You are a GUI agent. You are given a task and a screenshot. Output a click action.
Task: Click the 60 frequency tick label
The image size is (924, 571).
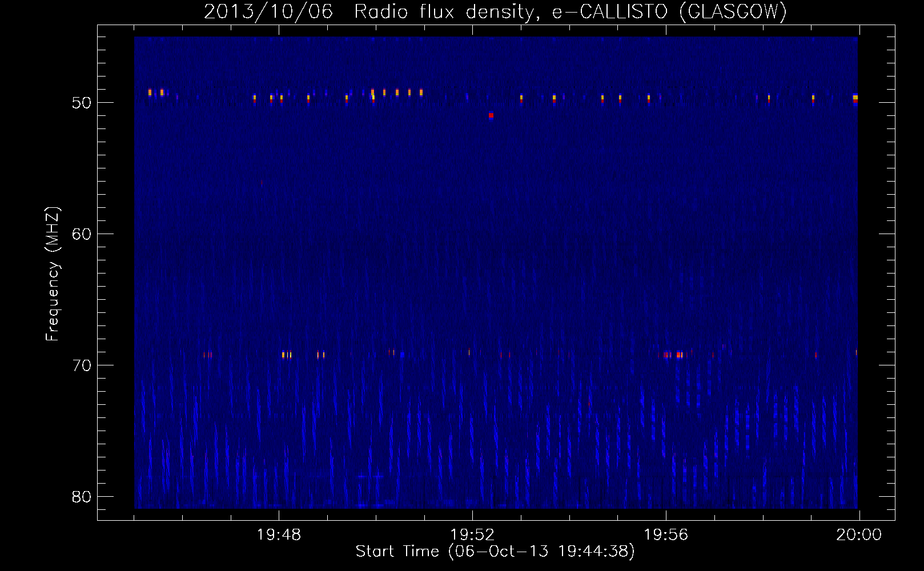(x=82, y=234)
